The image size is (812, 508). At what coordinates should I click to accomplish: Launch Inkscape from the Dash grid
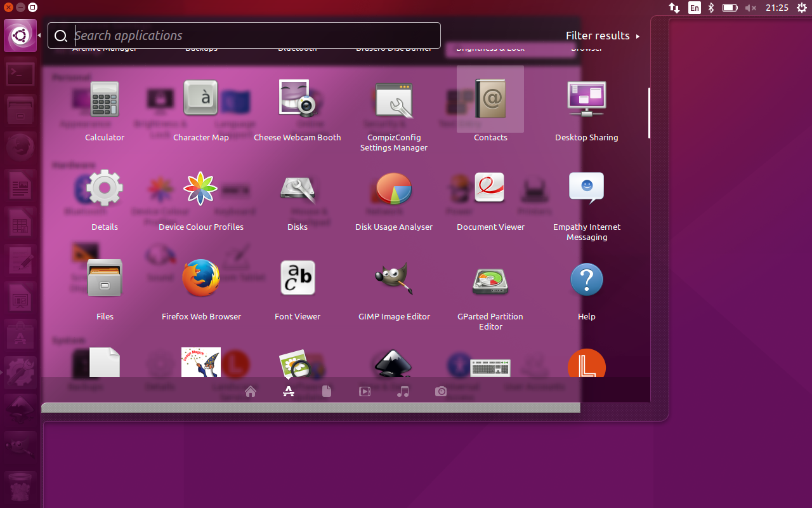coord(394,363)
